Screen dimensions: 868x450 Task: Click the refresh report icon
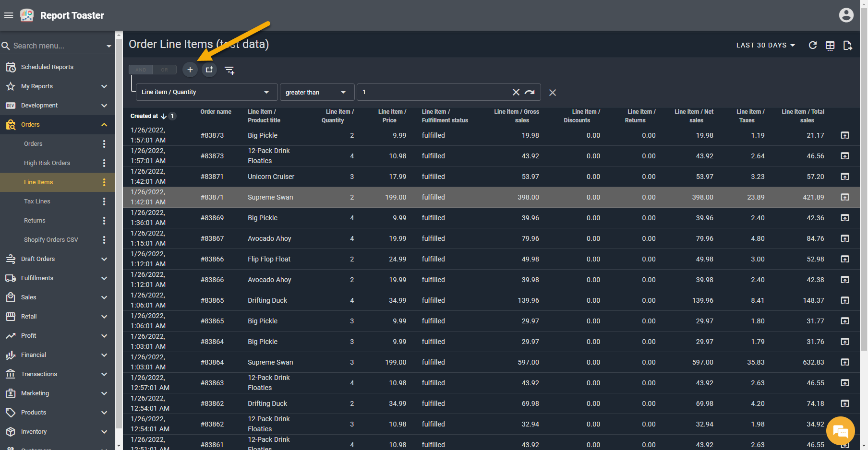coord(812,45)
